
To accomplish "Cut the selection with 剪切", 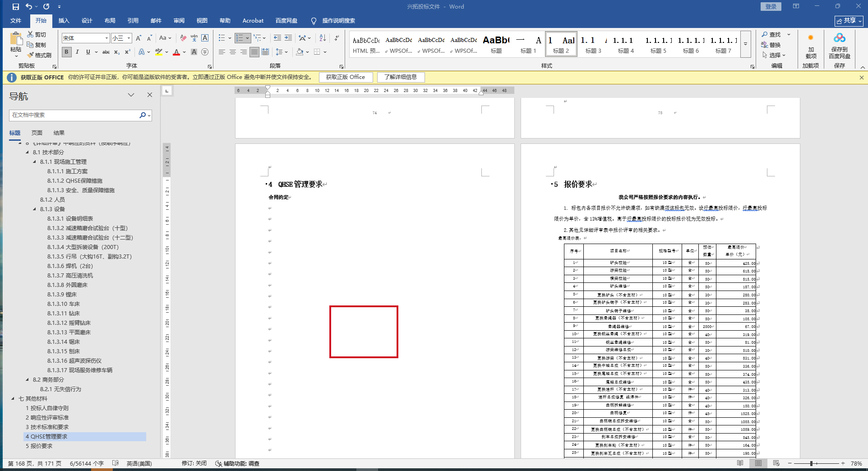I will pyautogui.click(x=37, y=34).
